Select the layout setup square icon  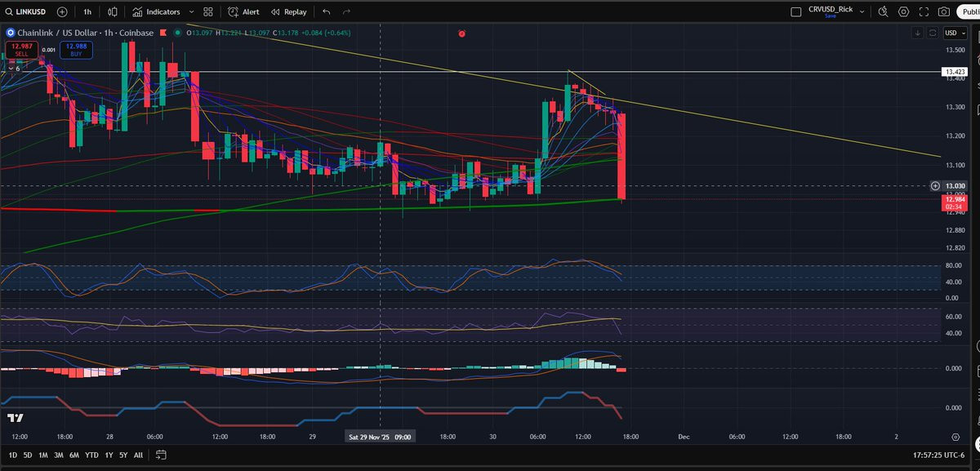[796, 11]
